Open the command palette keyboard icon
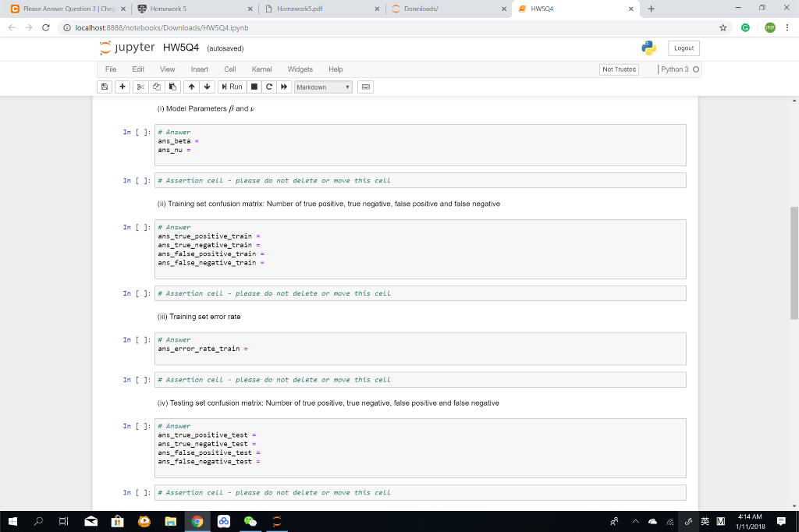This screenshot has height=532, width=799. pos(366,87)
